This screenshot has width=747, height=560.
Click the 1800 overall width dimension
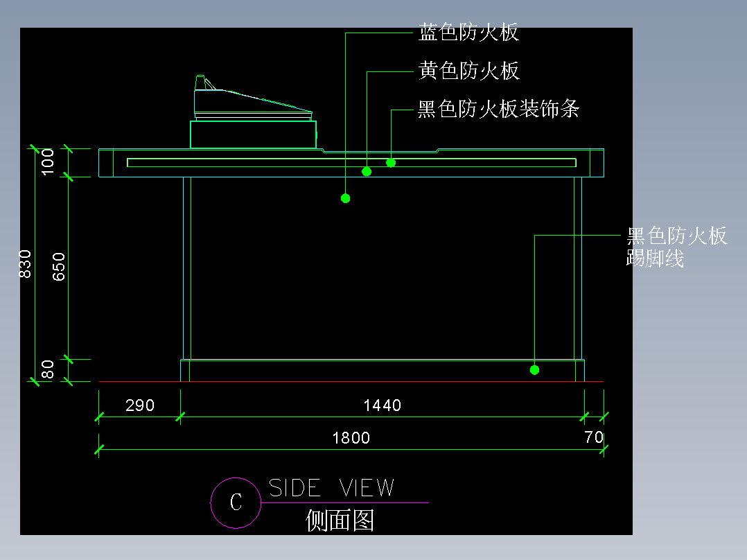[351, 438]
